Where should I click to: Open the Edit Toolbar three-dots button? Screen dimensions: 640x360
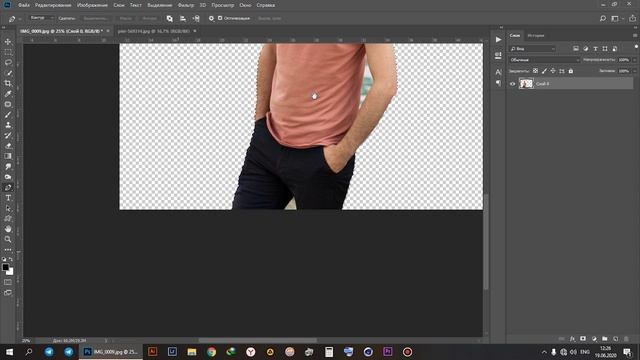pyautogui.click(x=8, y=250)
